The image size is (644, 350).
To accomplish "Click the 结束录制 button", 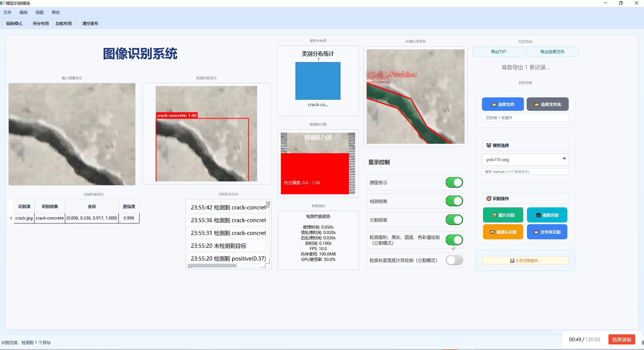I will tap(622, 340).
